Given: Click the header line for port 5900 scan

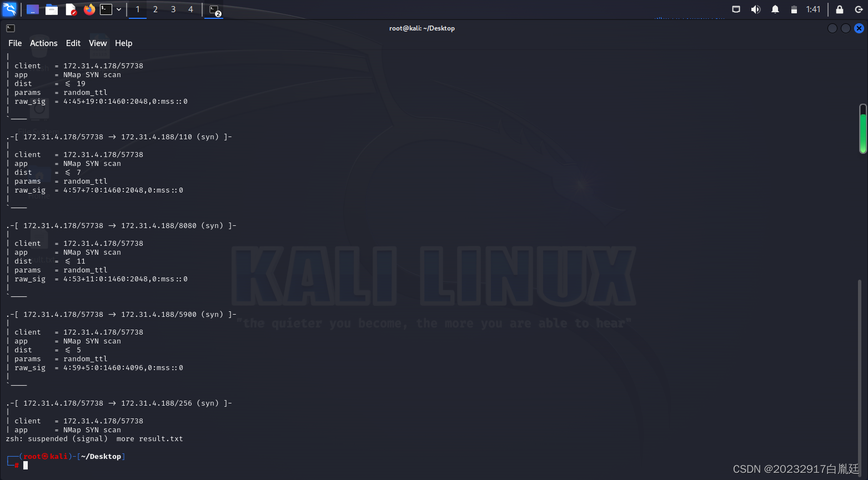Looking at the screenshot, I should [121, 315].
